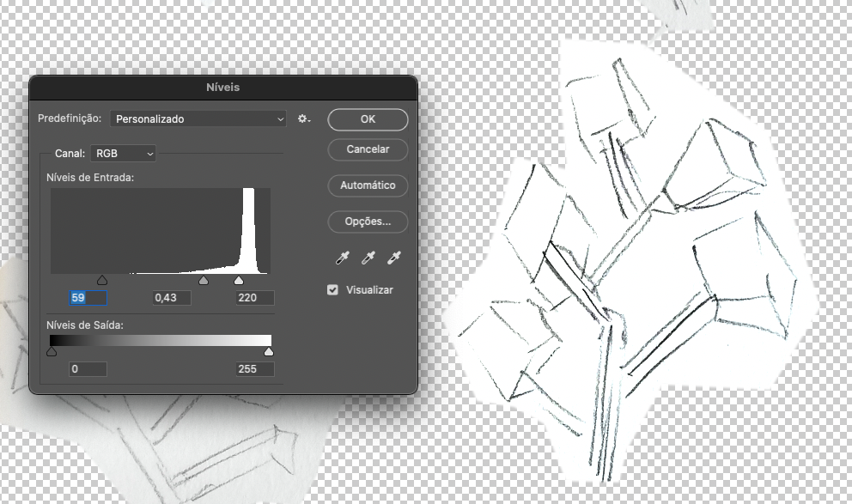The width and height of the screenshot is (852, 504).
Task: Click the input levels histogram
Action: tap(161, 231)
